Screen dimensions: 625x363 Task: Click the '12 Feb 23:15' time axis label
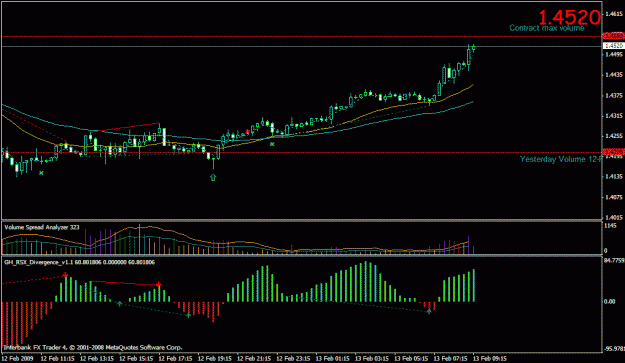293,358
